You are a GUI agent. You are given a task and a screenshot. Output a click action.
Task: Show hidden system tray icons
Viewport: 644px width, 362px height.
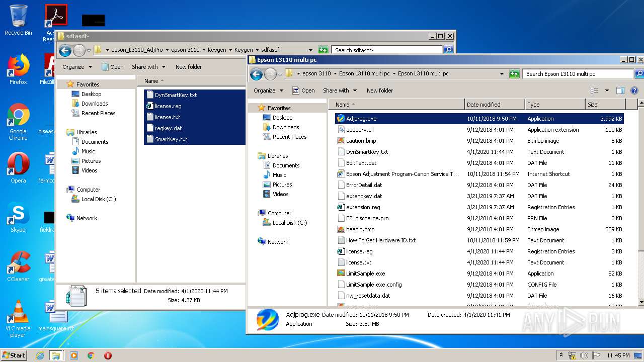coord(561,355)
